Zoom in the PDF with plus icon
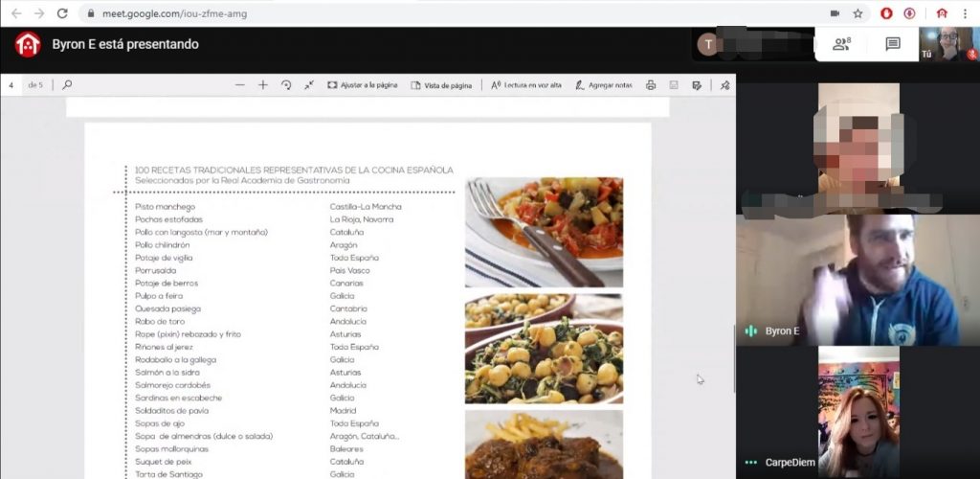Screen dimensions: 980x479 coord(263,85)
